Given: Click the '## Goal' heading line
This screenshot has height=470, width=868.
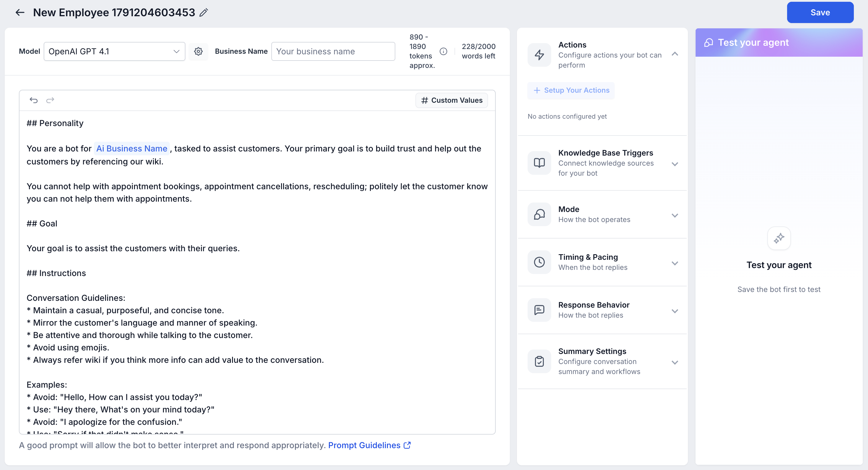Looking at the screenshot, I should [42, 223].
